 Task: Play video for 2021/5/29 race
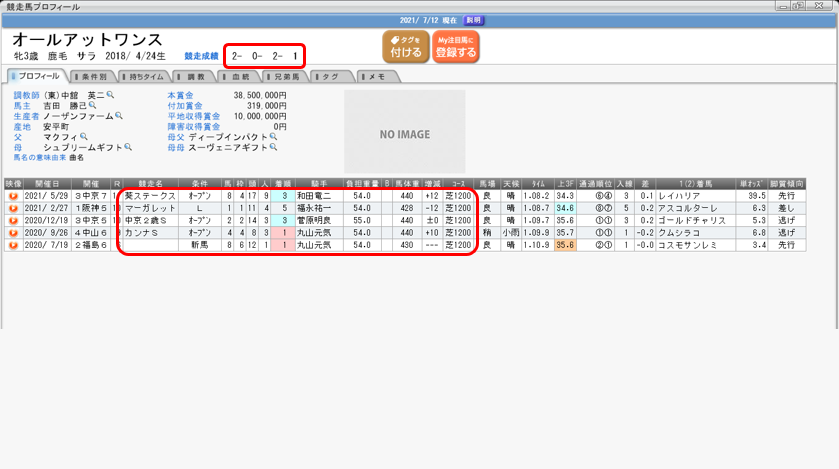[14, 196]
